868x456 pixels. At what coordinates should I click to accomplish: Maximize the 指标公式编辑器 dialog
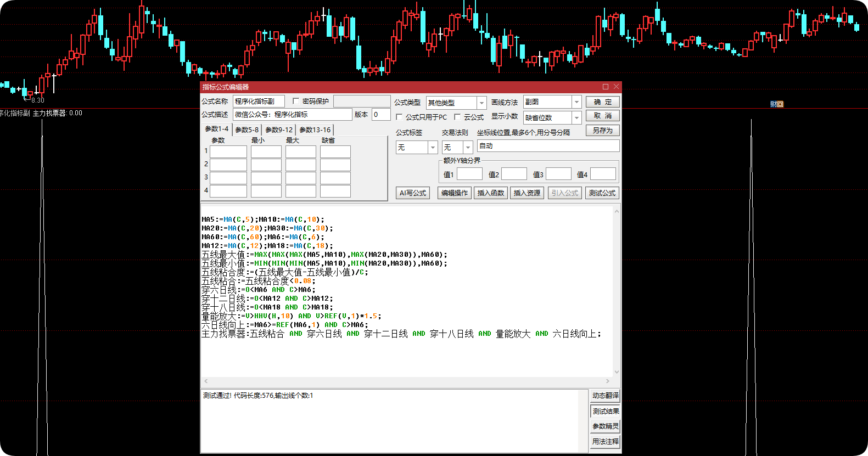[x=606, y=87]
